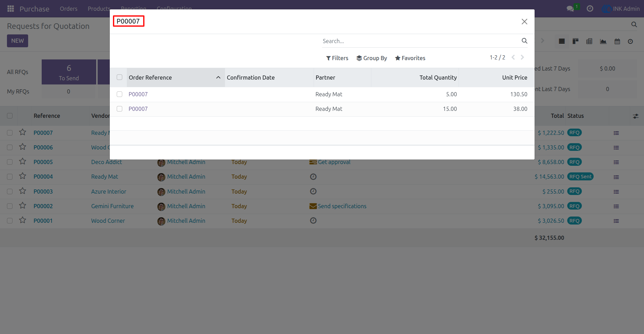Sort by Total Quantity column

coord(415,78)
